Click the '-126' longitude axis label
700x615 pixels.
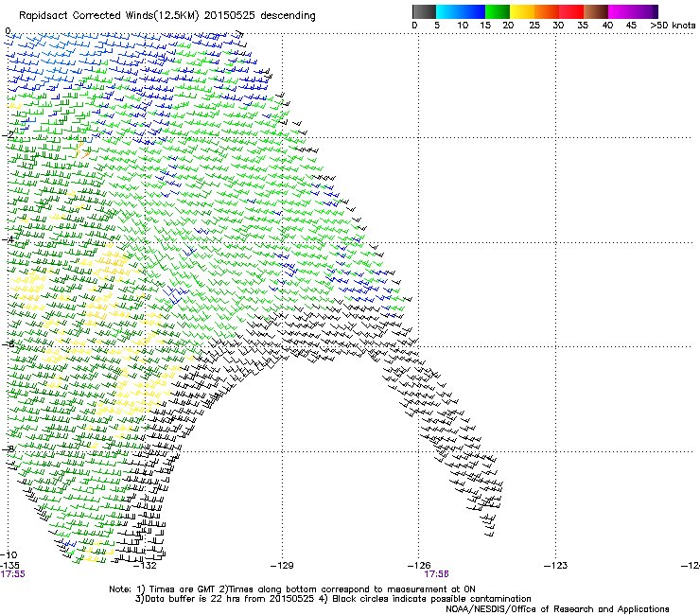coord(419,566)
